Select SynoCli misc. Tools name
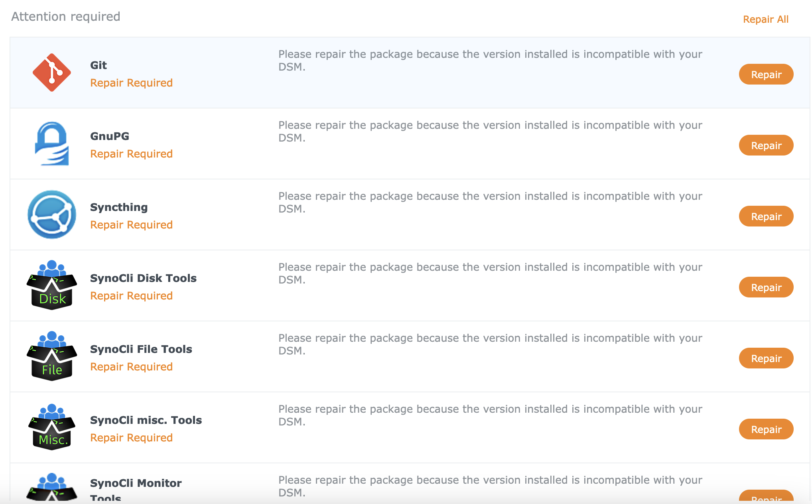Image resolution: width=812 pixels, height=504 pixels. (146, 420)
